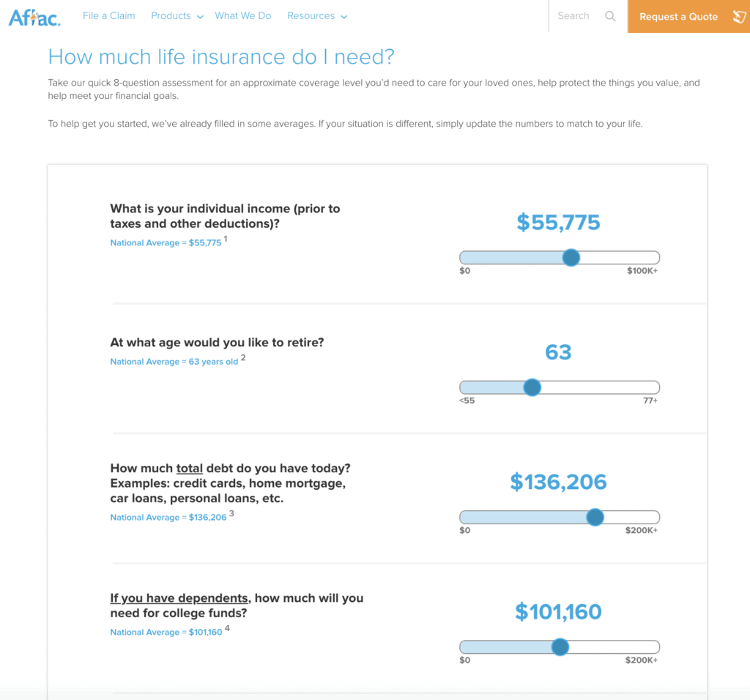
Task: Open the File a Claim menu item
Action: pyautogui.click(x=108, y=15)
